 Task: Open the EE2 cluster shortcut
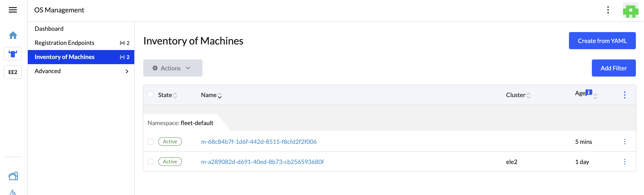(x=13, y=72)
